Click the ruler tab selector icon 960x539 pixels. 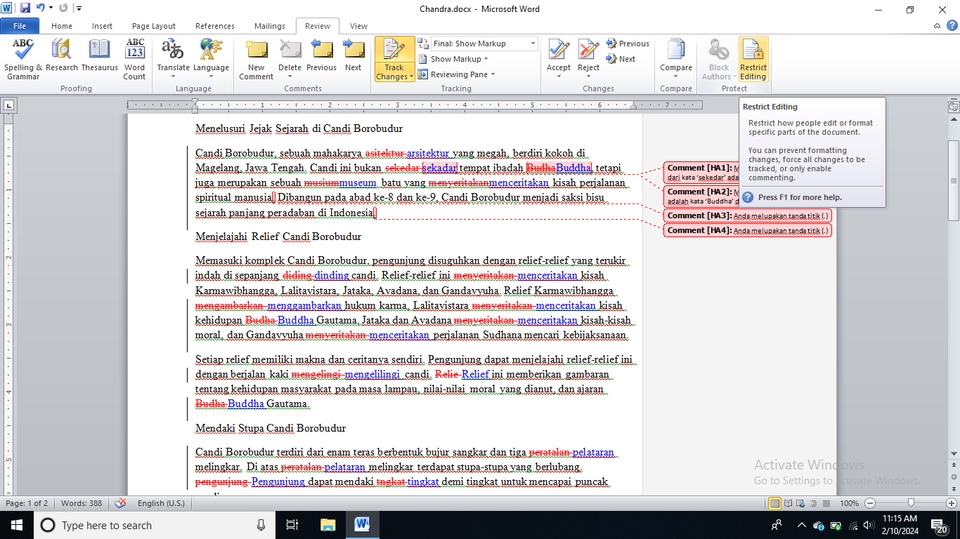pyautogui.click(x=9, y=105)
